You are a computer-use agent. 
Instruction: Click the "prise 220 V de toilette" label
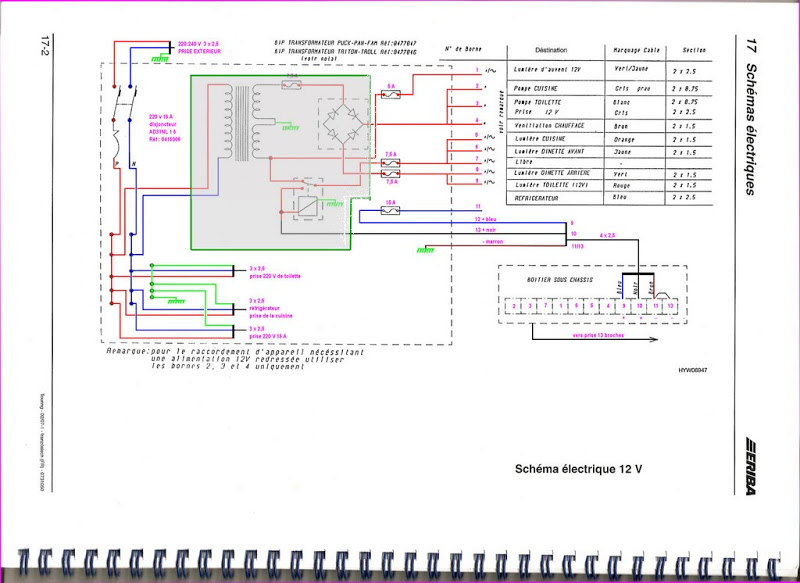(x=274, y=276)
